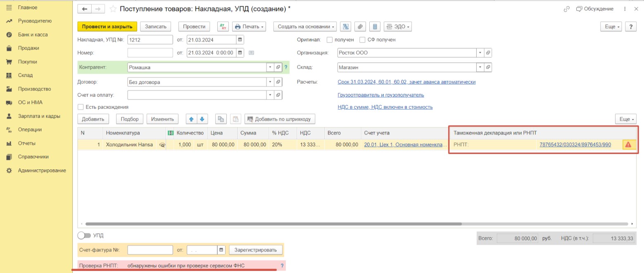644x273 pixels.
Task: Click the eye icon beside Холодильник Hansa
Action: coord(162,145)
